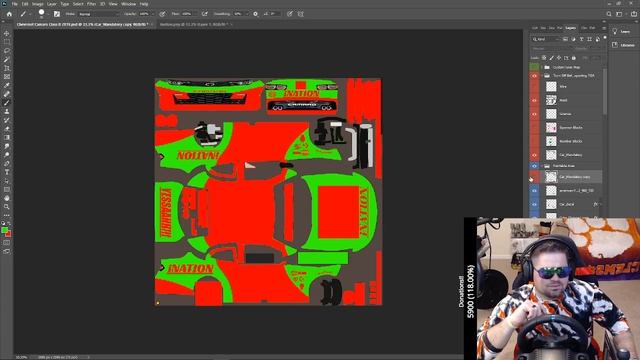Open the File menu
This screenshot has width=640, height=360.
coord(15,4)
